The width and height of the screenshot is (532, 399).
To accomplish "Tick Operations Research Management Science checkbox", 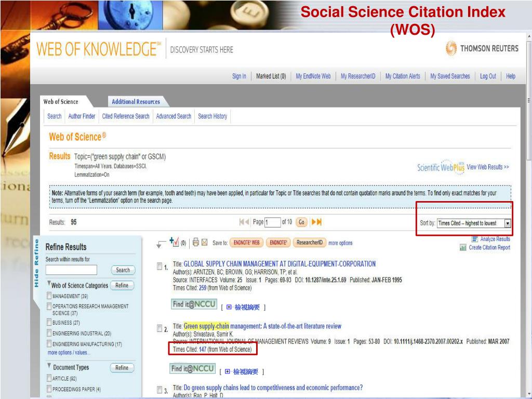I will pyautogui.click(x=49, y=307).
